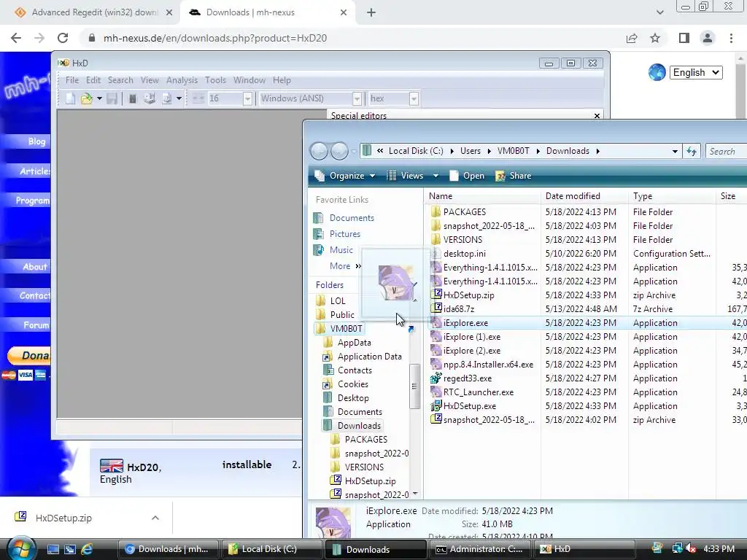The height and width of the screenshot is (560, 747).
Task: Open HxD Search menu
Action: [x=120, y=80]
